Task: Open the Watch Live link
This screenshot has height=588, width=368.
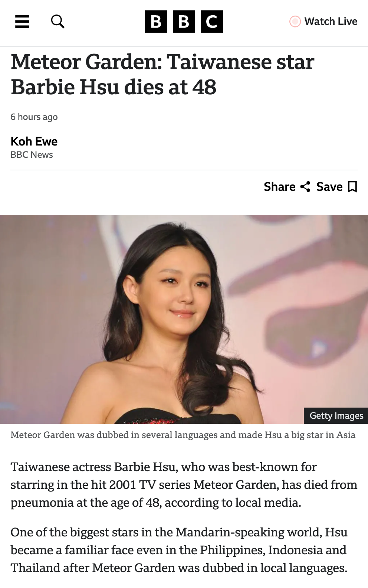Action: pos(323,22)
